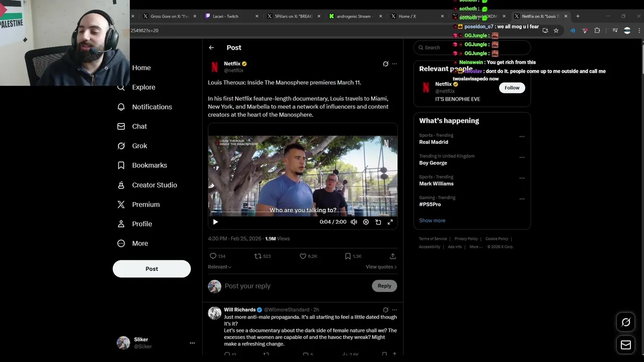Viewport: 644px width, 362px height.
Task: Click the gray Reply button
Action: 384,286
